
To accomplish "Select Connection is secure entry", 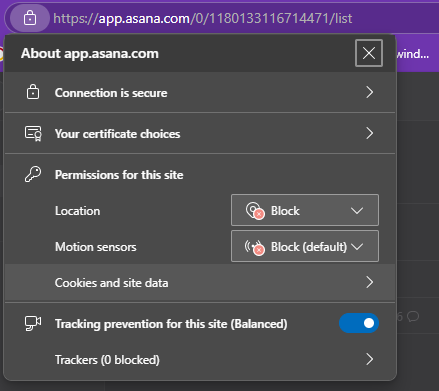I will pyautogui.click(x=200, y=93).
